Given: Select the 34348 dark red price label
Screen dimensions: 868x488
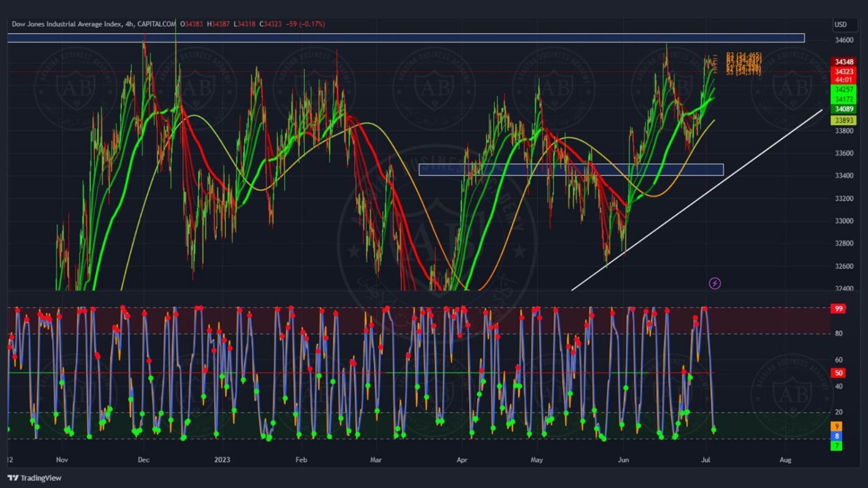Looking at the screenshot, I should click(x=844, y=62).
